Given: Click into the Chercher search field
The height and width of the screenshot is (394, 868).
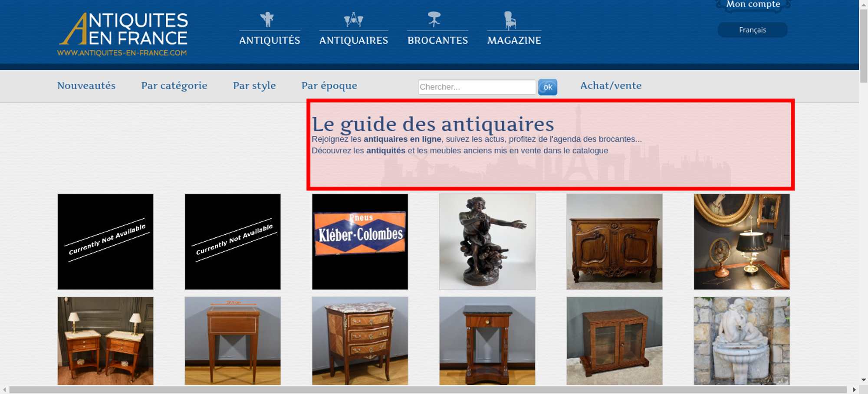Looking at the screenshot, I should pos(477,87).
